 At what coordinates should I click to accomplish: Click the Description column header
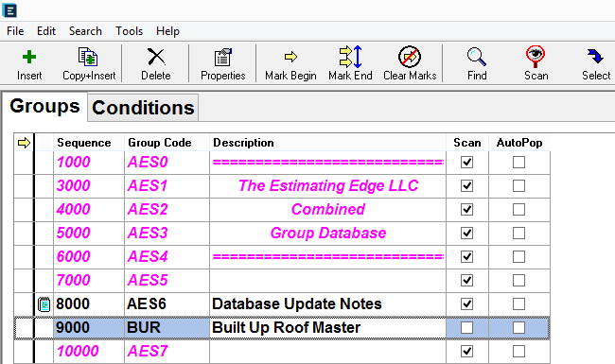coord(328,143)
